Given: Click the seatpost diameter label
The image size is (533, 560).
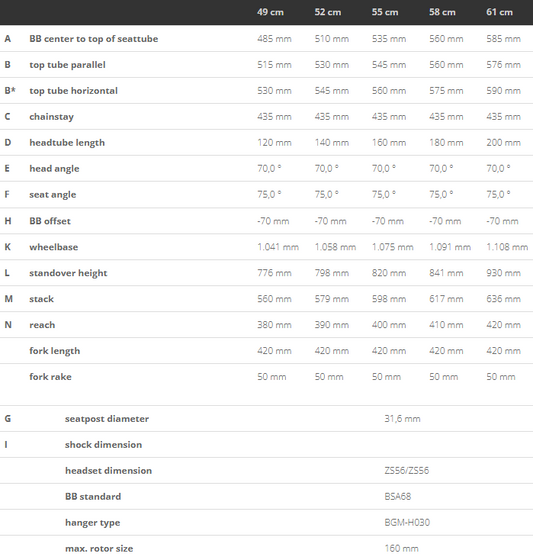Looking at the screenshot, I should (107, 419).
